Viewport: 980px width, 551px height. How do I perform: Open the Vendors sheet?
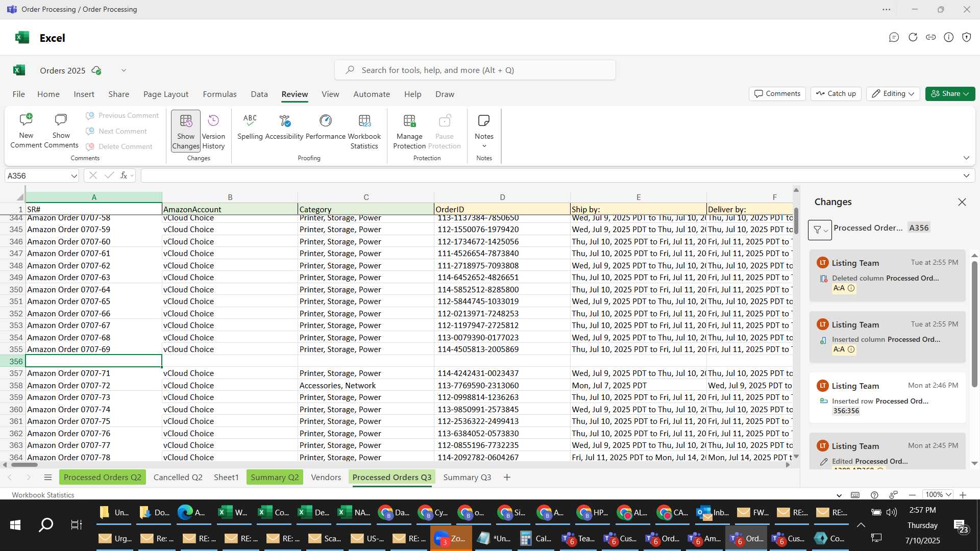tap(326, 478)
